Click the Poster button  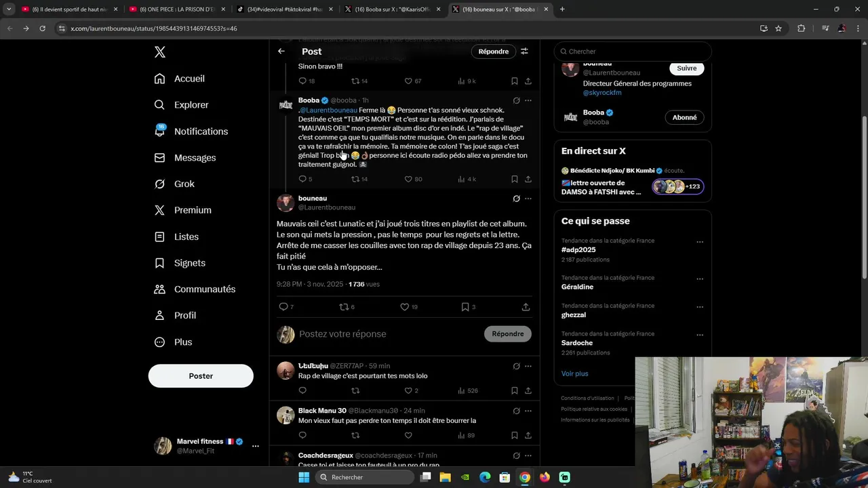point(201,376)
